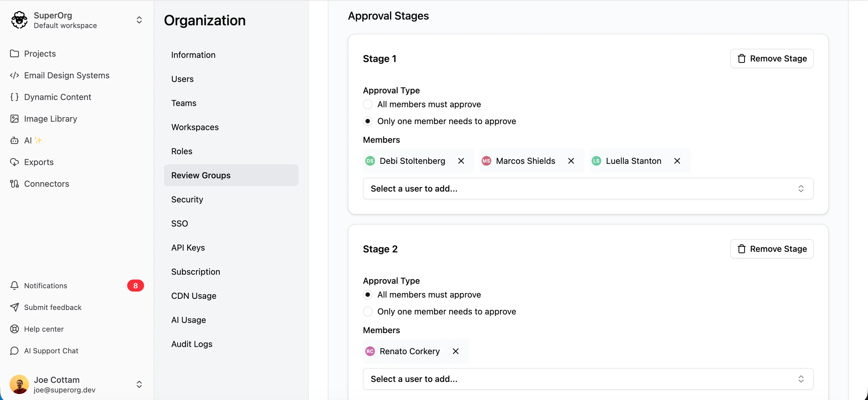Remove Marcos Shields from Stage 1 members

coord(571,161)
